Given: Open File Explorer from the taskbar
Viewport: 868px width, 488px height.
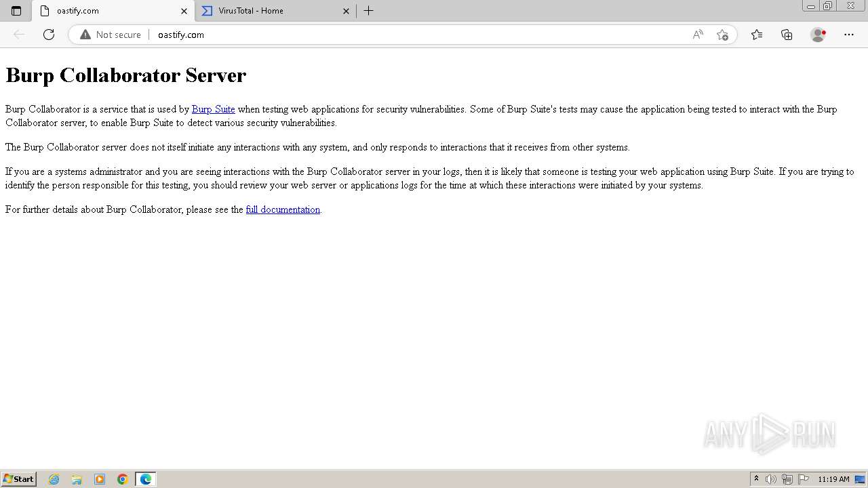Looking at the screenshot, I should [x=77, y=479].
